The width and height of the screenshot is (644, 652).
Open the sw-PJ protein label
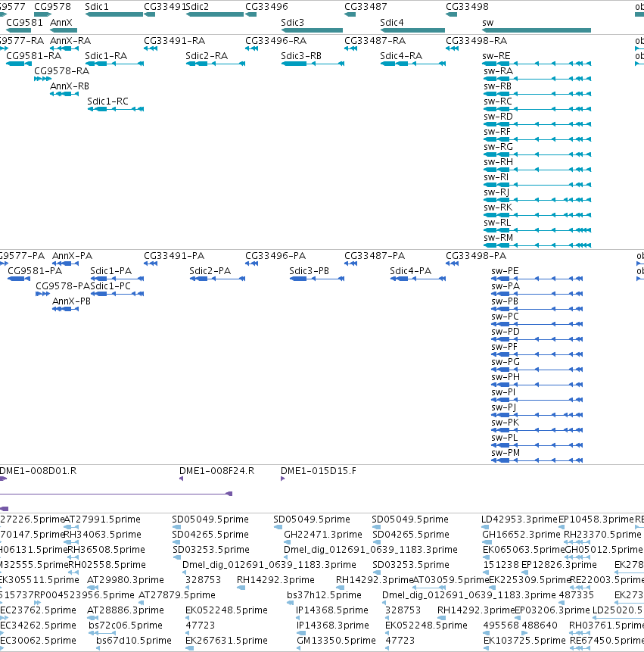(x=503, y=407)
